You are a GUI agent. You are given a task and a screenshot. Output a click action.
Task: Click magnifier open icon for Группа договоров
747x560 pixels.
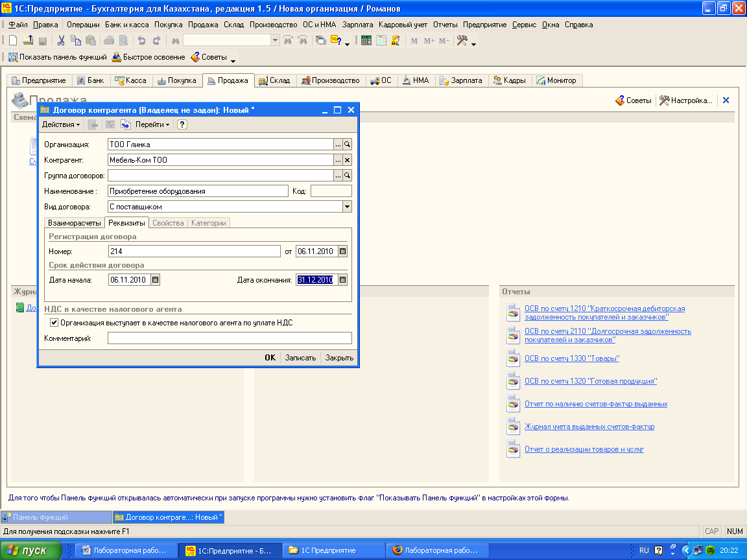point(348,176)
